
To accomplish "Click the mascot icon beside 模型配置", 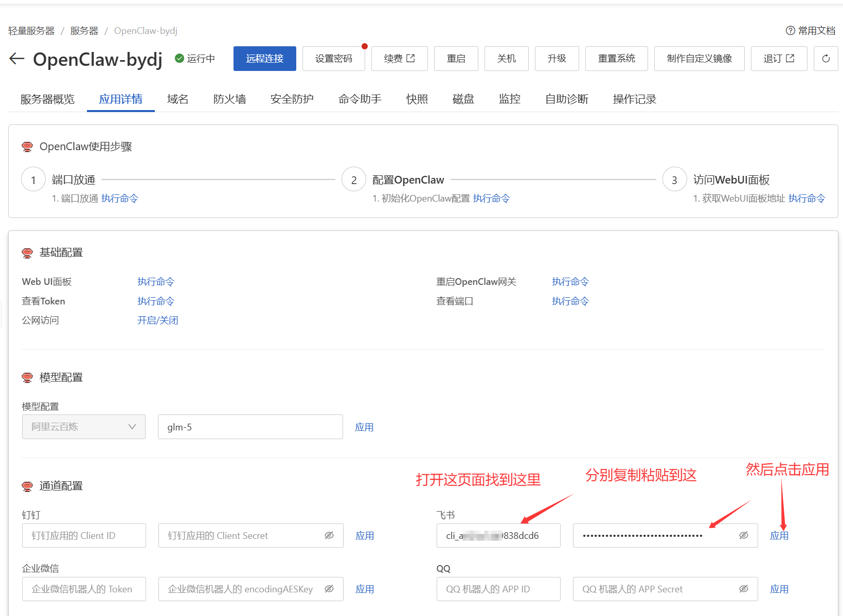I will [27, 377].
